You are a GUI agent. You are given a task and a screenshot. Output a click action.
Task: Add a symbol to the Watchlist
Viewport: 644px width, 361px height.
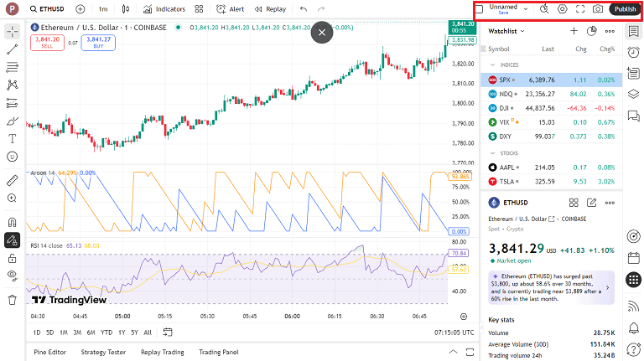click(574, 31)
